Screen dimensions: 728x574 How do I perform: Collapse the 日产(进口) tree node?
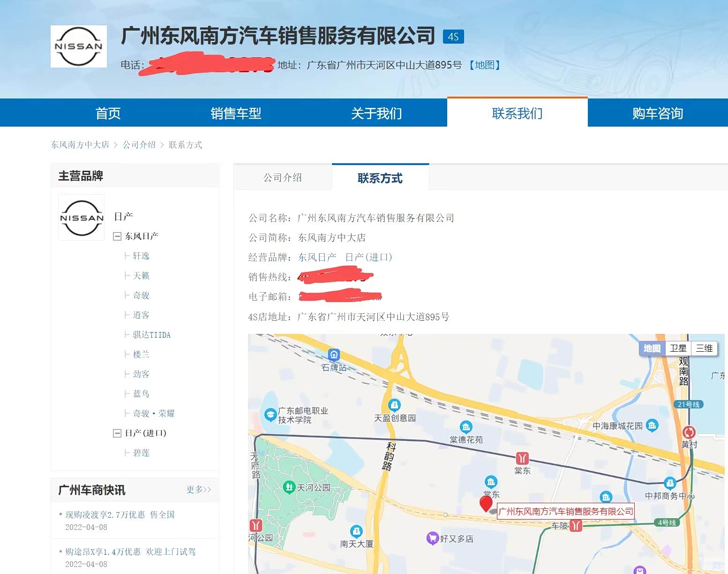tap(117, 433)
